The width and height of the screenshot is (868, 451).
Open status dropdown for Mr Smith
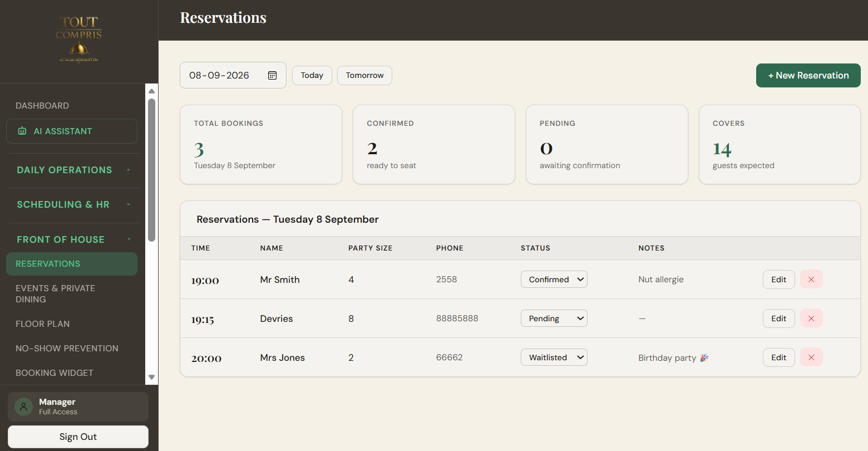tap(554, 280)
